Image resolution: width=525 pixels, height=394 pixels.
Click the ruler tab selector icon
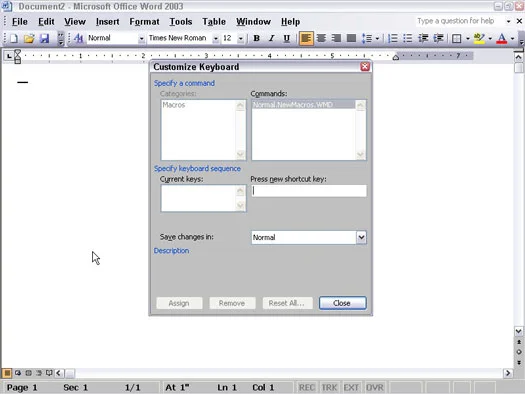point(9,56)
